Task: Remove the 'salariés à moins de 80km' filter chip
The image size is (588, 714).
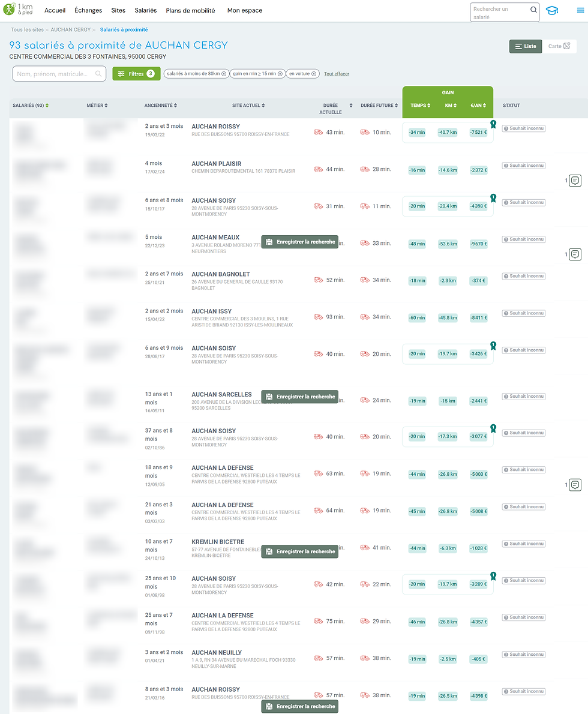Action: click(x=224, y=74)
